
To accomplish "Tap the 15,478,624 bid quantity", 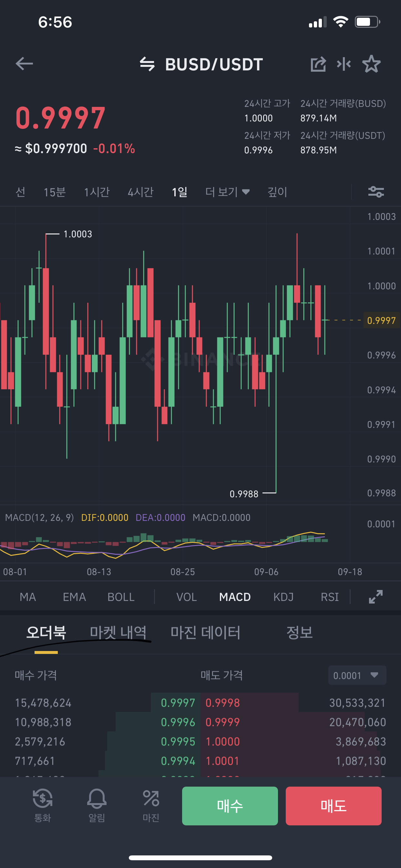I will (x=43, y=703).
